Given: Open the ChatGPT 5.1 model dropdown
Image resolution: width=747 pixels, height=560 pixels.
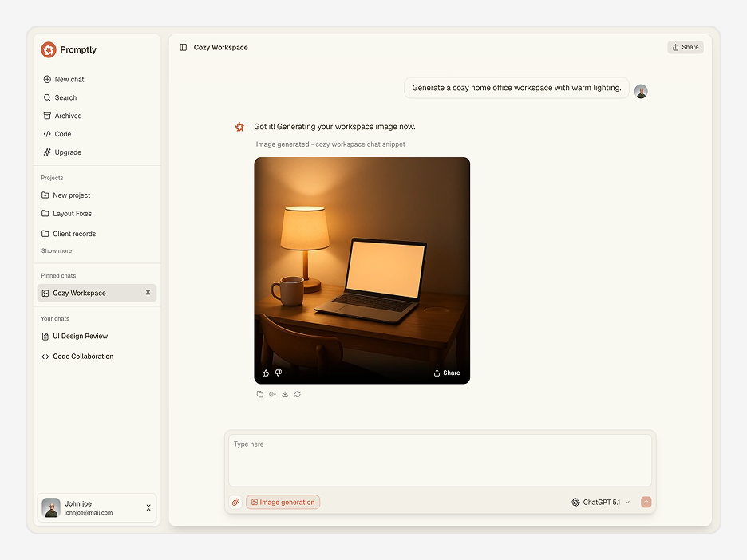Looking at the screenshot, I should (601, 502).
